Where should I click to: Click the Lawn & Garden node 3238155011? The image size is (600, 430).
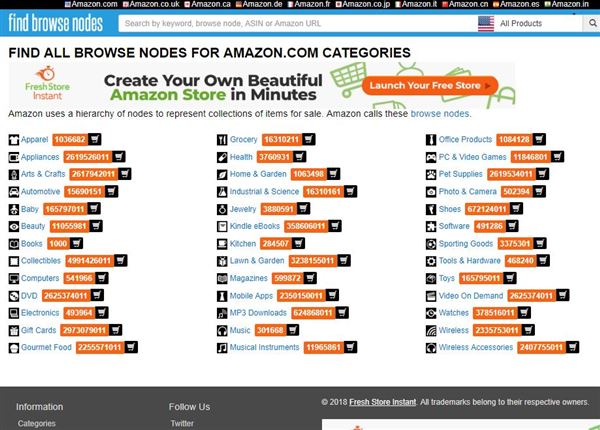[x=312, y=261]
